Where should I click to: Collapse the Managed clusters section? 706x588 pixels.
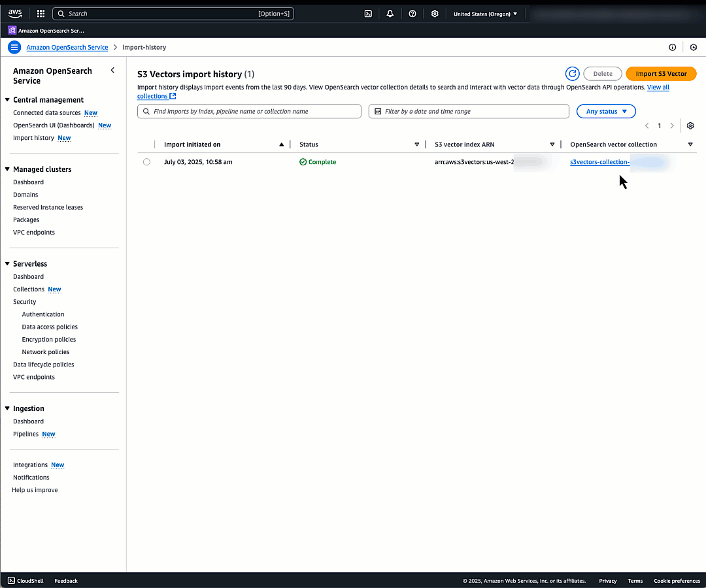click(7, 169)
